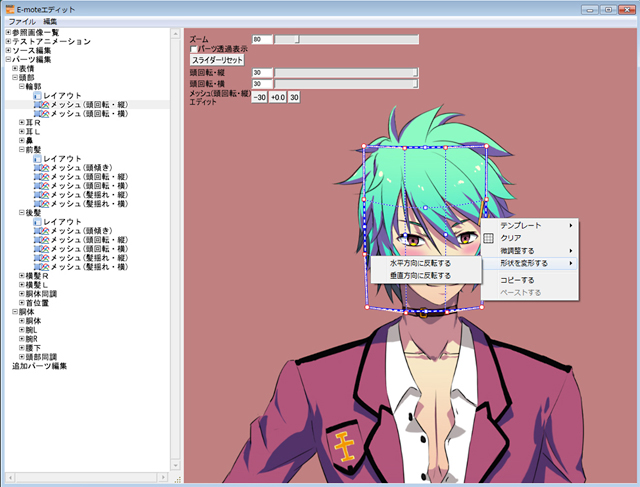
Task: Click the +0.0 mesh edit button
Action: (x=278, y=98)
